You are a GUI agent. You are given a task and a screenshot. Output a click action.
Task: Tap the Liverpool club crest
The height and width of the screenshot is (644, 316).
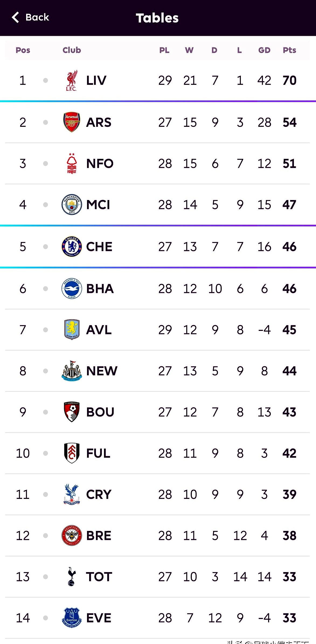pos(72,80)
